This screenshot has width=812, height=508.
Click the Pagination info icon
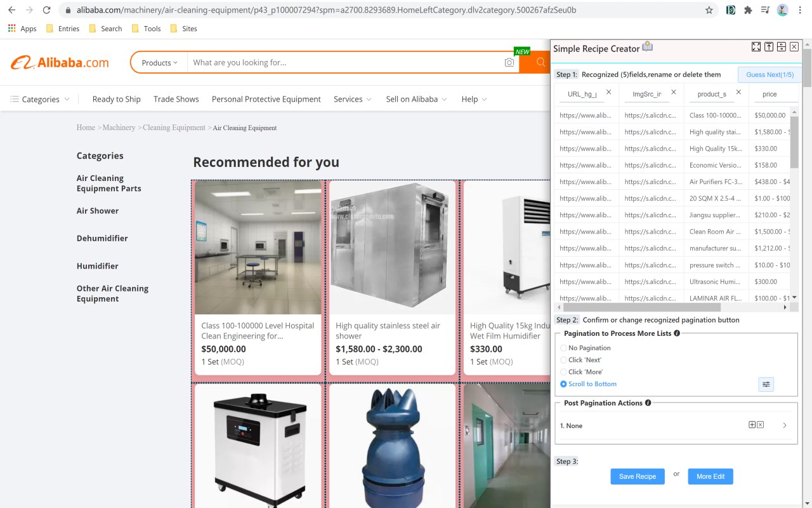coord(677,333)
